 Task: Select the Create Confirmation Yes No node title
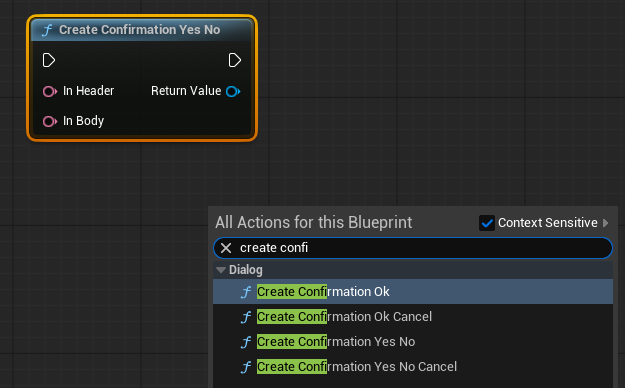pyautogui.click(x=140, y=30)
